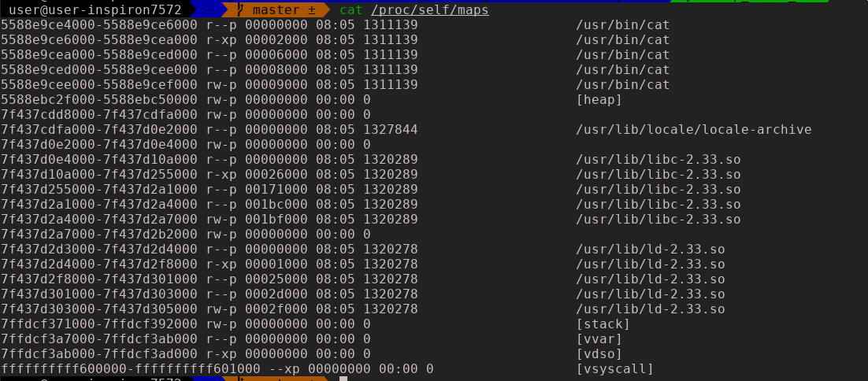
Task: Click the [vsyscall] mapping label
Action: 615,368
